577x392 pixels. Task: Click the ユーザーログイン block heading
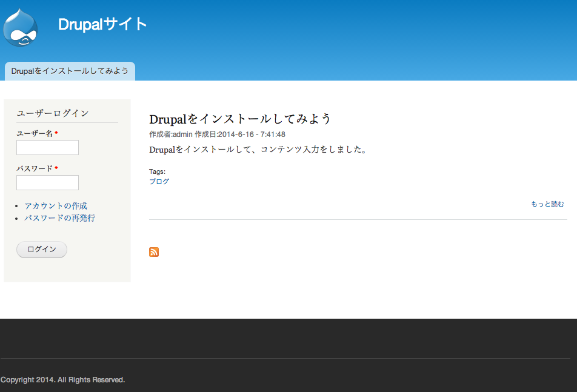point(53,113)
